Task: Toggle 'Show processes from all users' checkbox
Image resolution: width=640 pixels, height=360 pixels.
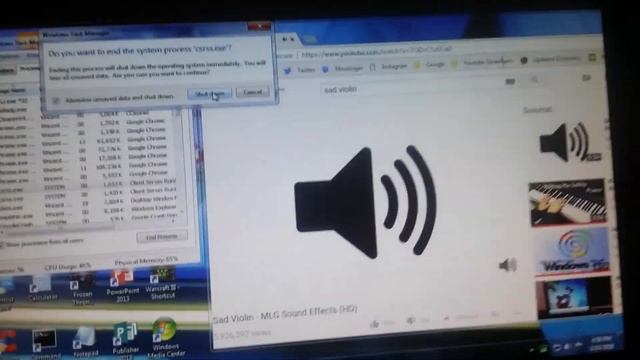Action: tap(1, 245)
